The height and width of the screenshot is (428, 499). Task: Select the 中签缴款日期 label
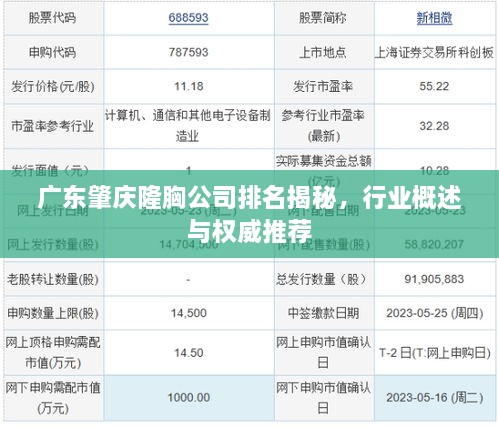tap(323, 313)
